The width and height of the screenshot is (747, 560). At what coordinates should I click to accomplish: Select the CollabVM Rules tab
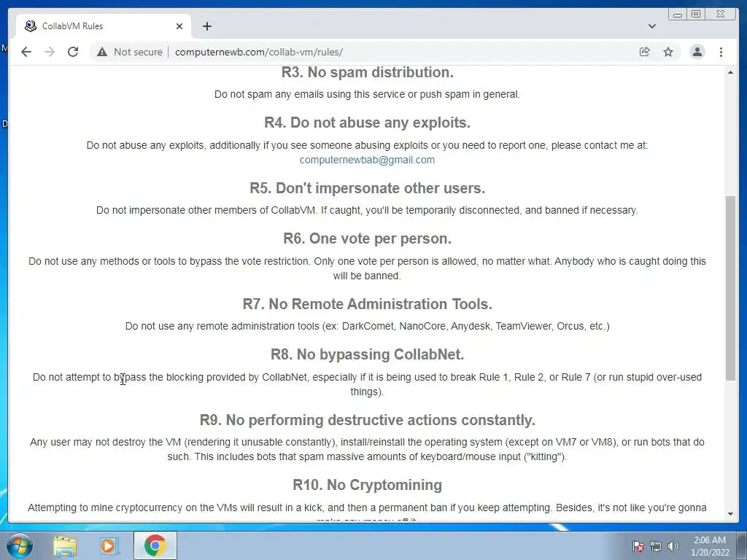[x=104, y=26]
